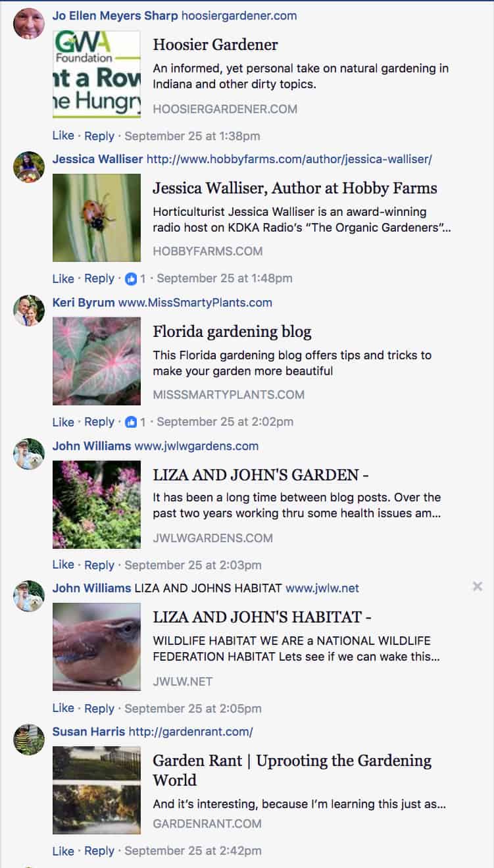Screen dimensions: 494x868
Task: Open the ladybug Hobby Farms preview image
Action: 97,218
